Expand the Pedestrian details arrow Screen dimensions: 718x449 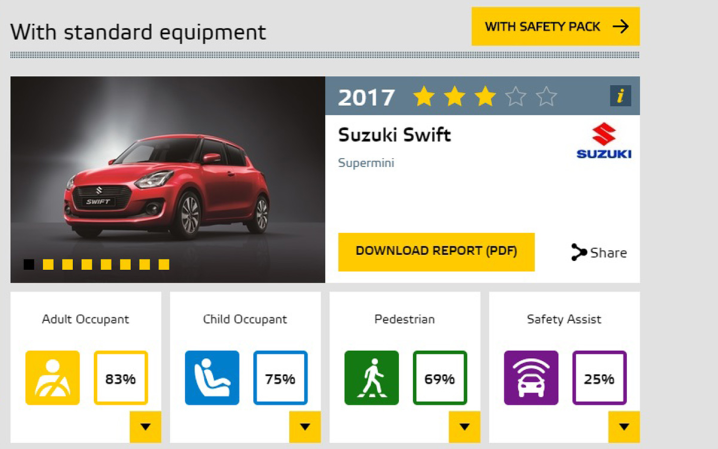pos(464,427)
